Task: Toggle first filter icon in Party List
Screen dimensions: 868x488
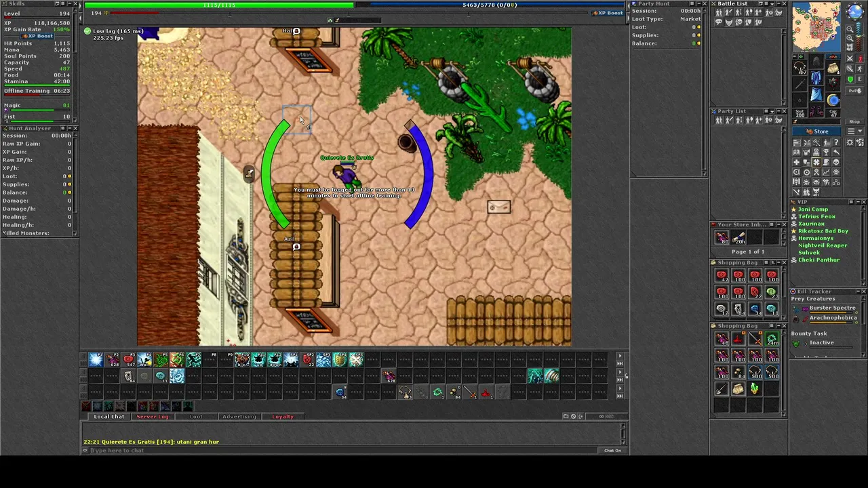Action: [719, 120]
